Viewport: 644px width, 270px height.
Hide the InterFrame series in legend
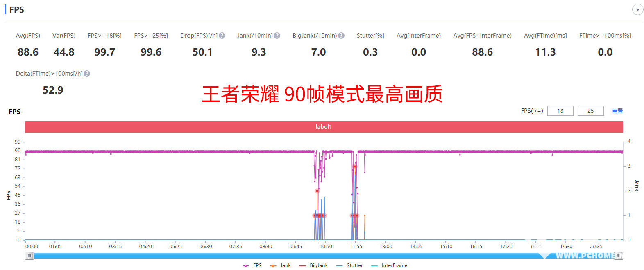pos(389,265)
